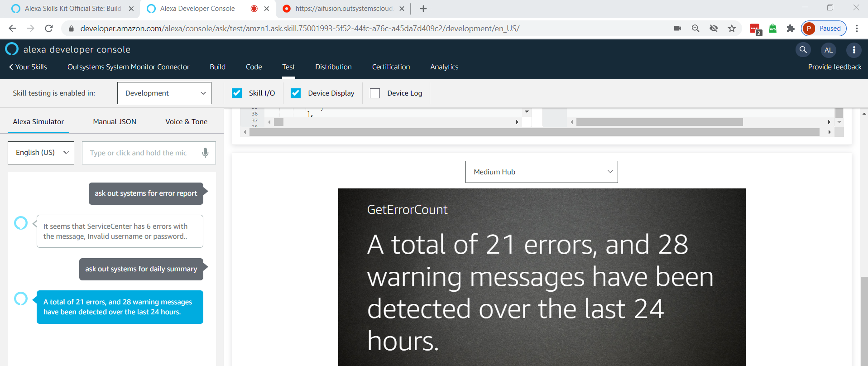Open a new browser tab
This screenshot has width=868, height=366.
(x=423, y=9)
